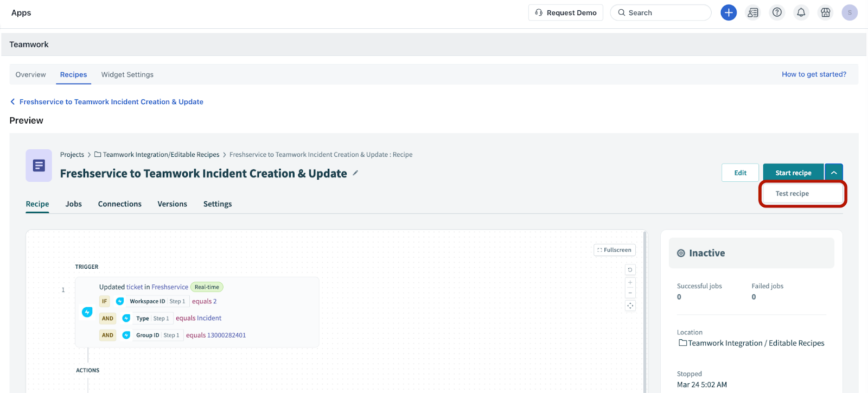Open the recipe Settings tab
The height and width of the screenshot is (393, 868).
pyautogui.click(x=218, y=204)
